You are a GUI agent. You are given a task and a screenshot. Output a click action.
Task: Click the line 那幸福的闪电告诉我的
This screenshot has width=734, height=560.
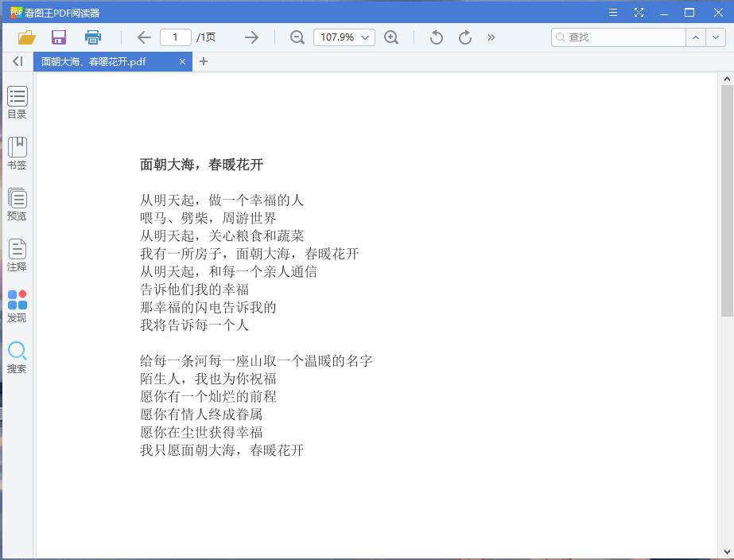(x=208, y=307)
